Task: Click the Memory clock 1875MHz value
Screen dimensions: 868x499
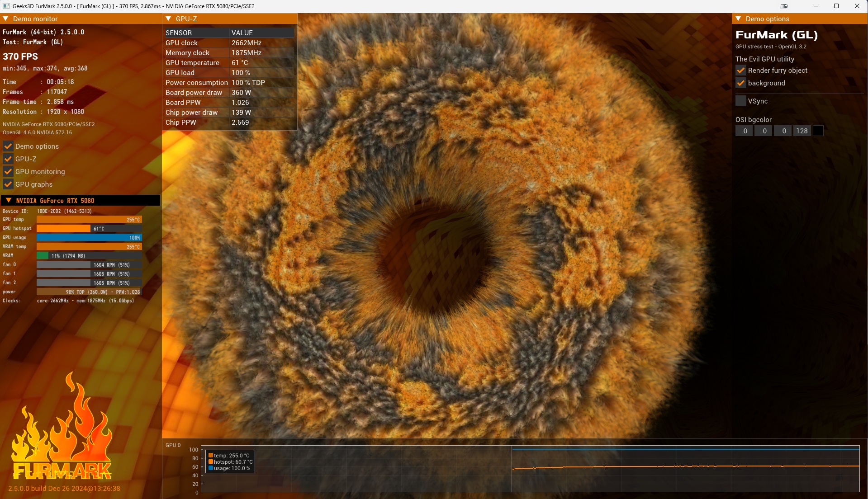Action: (x=247, y=52)
